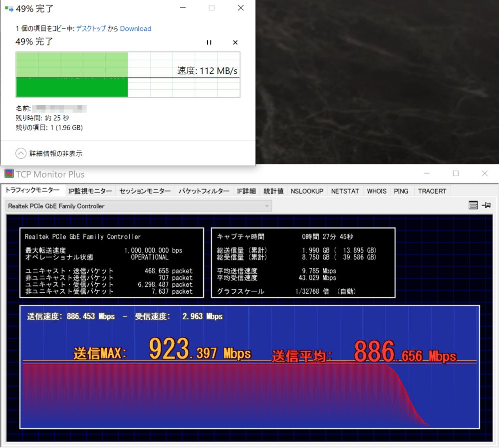Collapse details via 詳細情報の非表示 chevron
This screenshot has width=499, height=448.
20,153
